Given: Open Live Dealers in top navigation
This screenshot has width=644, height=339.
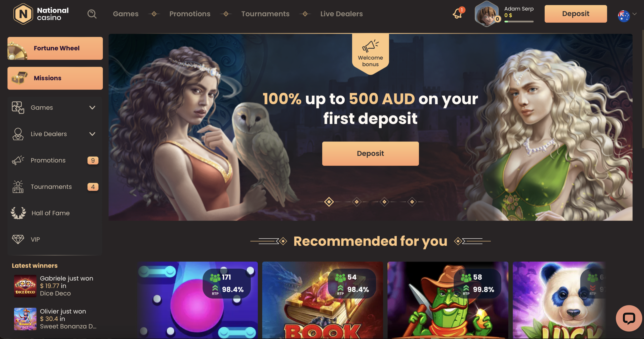Looking at the screenshot, I should pos(341,14).
